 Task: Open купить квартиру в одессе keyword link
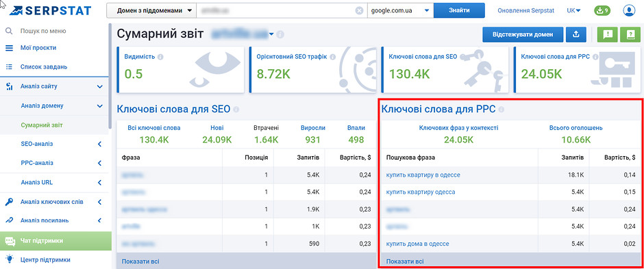423,175
